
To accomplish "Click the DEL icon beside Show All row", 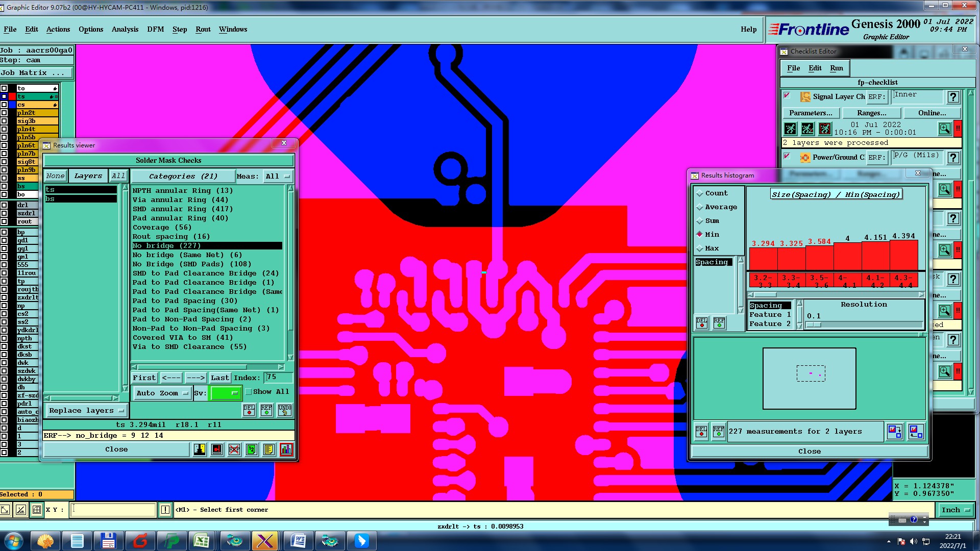I will click(249, 410).
